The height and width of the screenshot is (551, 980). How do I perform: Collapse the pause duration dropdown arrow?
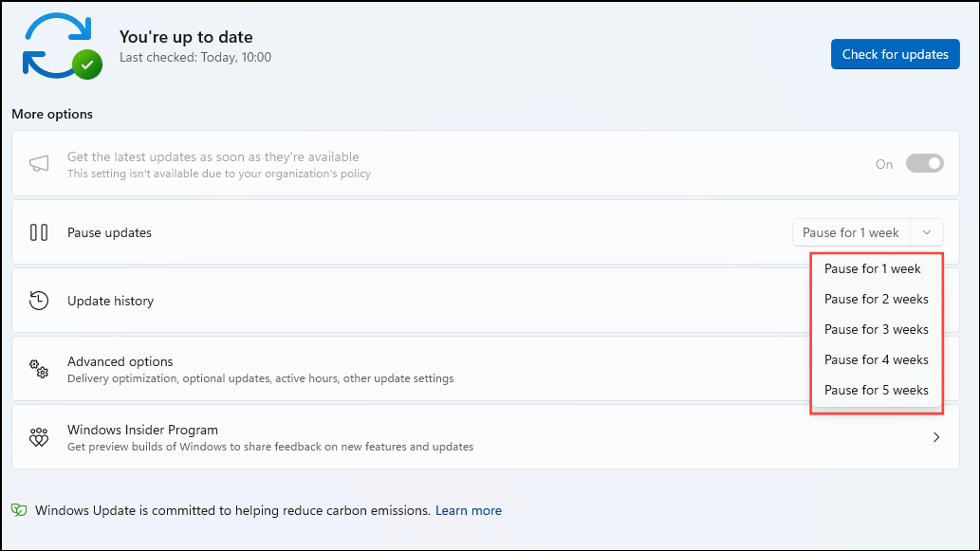(927, 232)
